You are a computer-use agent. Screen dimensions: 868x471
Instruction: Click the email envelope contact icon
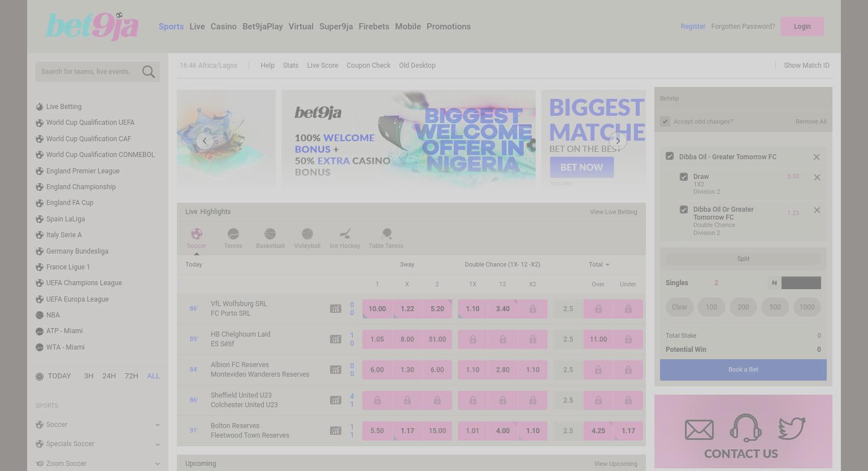[x=699, y=430]
